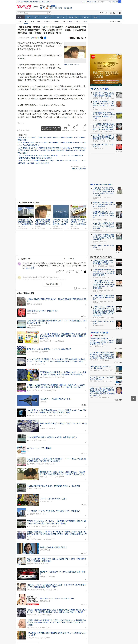Select the ライブ navigation tab
The height and width of the screenshot is (644, 138).
37,17
